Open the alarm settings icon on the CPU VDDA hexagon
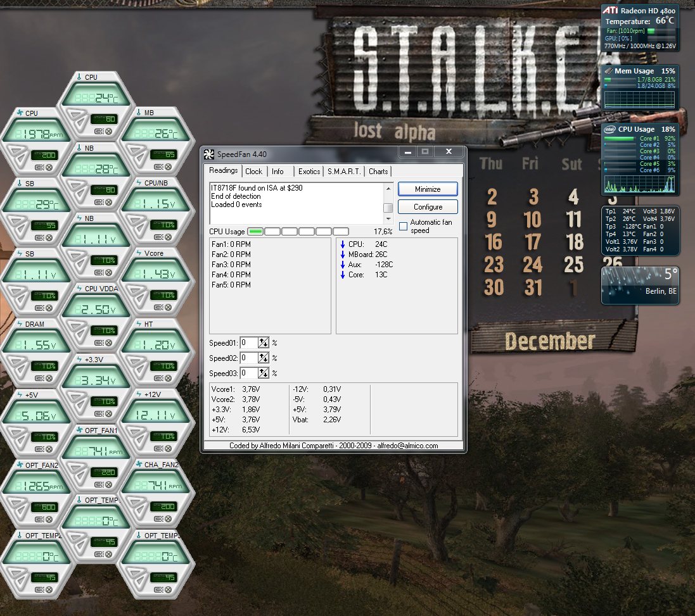Image resolution: width=695 pixels, height=616 pixels. coord(98,343)
